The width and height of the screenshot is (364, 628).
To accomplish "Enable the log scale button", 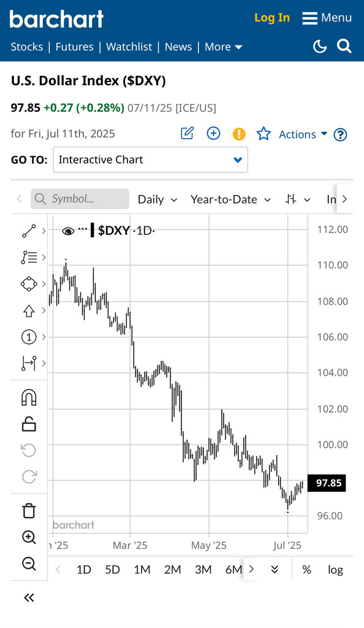I will click(335, 570).
